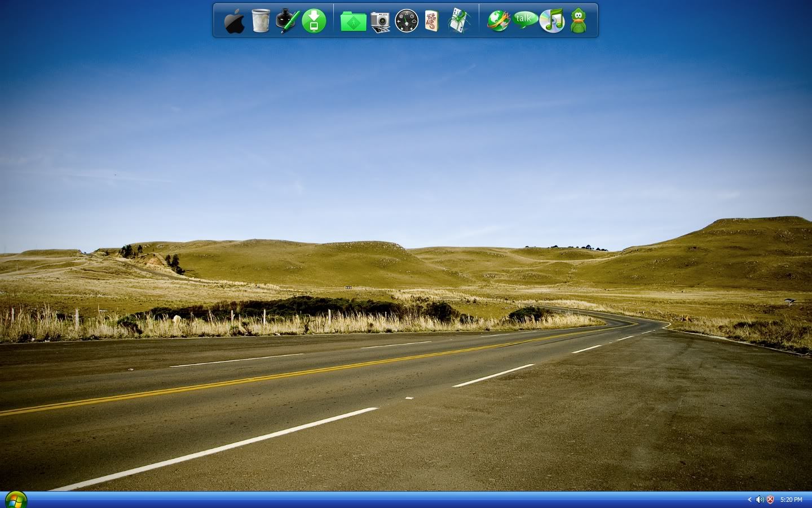The image size is (812, 508).
Task: Open the green download arrow dock icon
Action: (x=314, y=21)
